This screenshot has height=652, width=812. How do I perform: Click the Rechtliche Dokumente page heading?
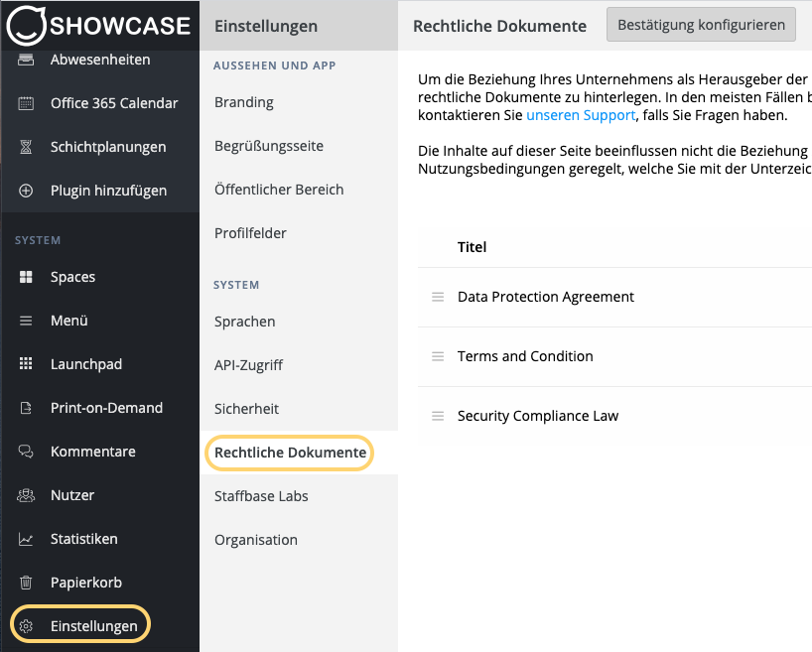(499, 26)
